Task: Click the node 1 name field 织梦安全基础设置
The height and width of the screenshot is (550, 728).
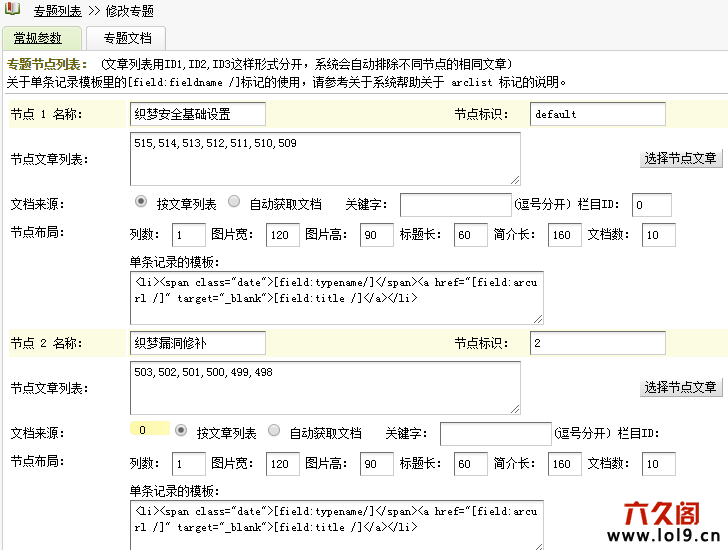Action: [x=197, y=114]
